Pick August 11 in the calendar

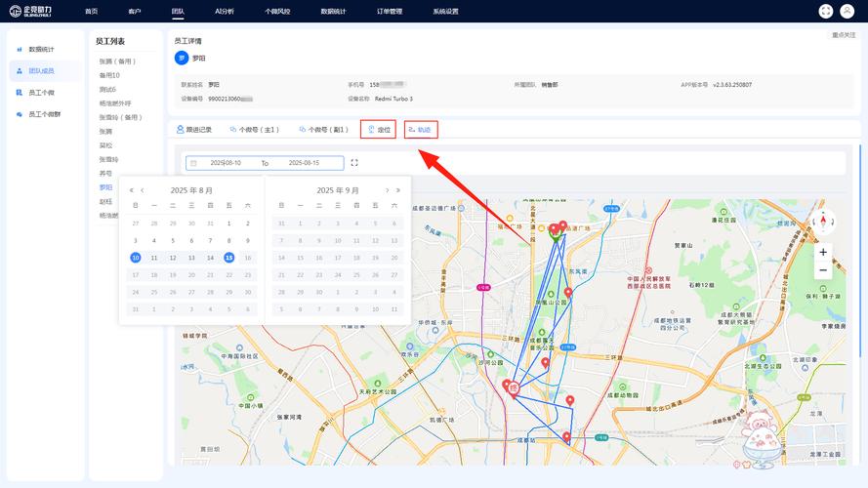154,258
